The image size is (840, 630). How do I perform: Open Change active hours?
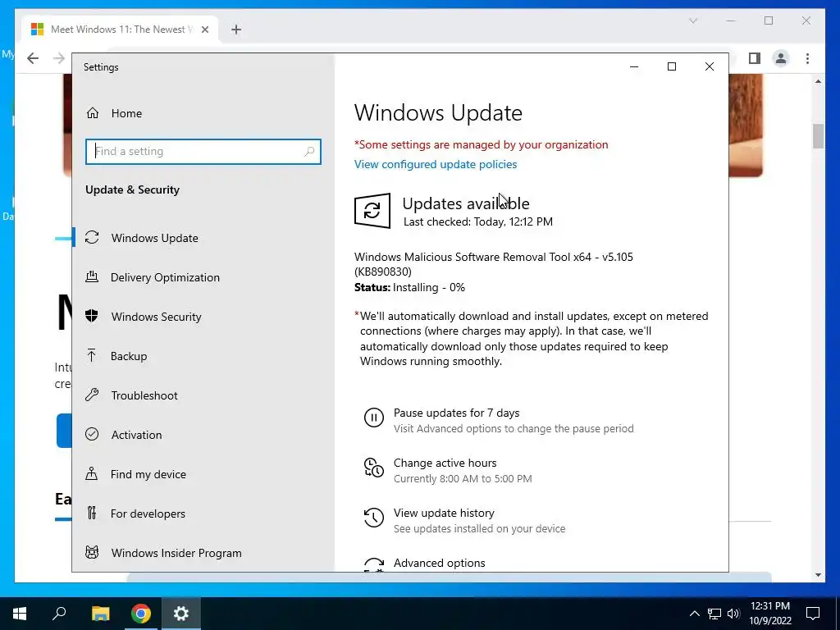pos(445,463)
